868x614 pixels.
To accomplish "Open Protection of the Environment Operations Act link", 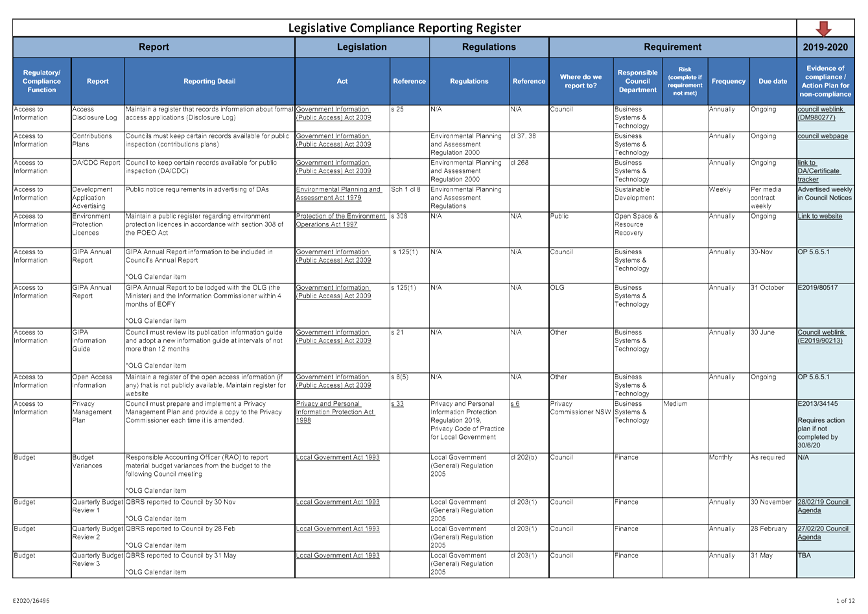I will [x=341, y=220].
